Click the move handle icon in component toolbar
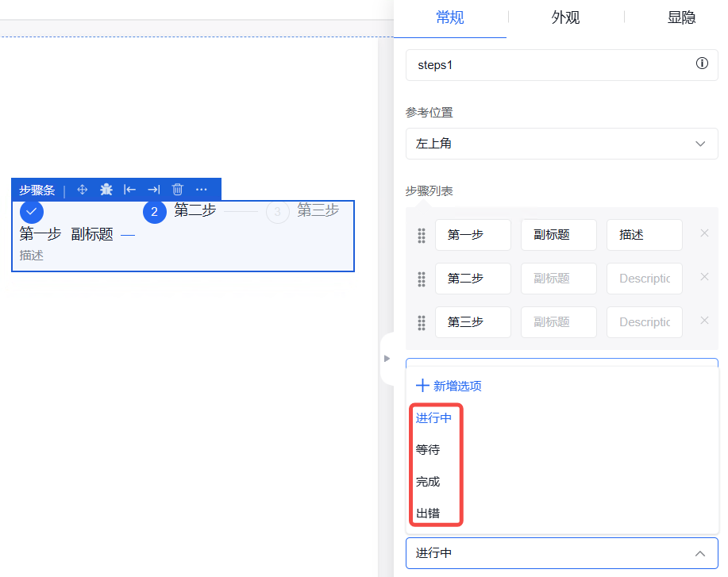 pyautogui.click(x=82, y=190)
